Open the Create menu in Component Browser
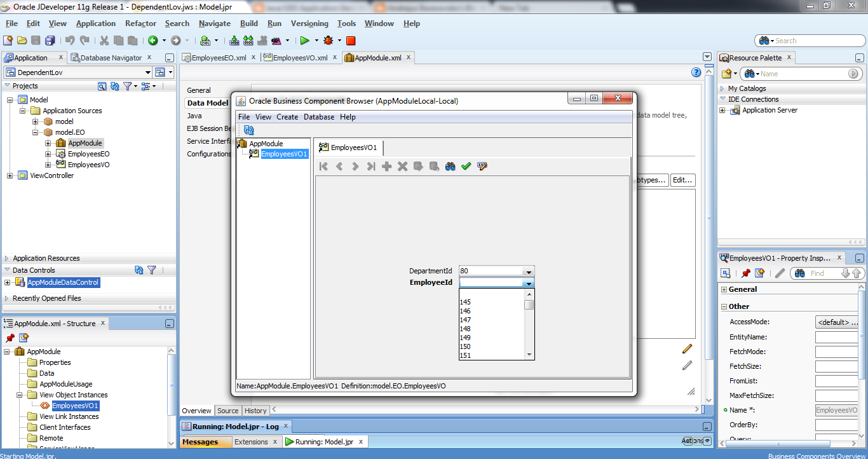 (287, 117)
